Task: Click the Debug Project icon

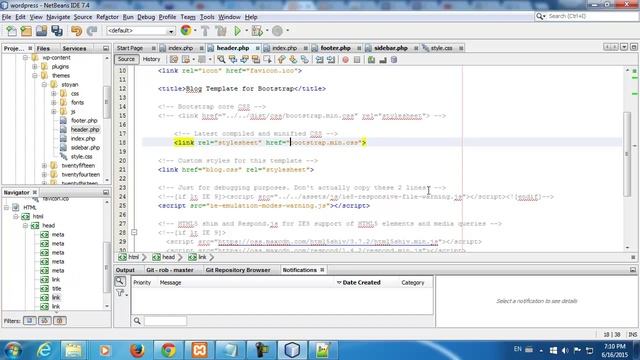Action: 257,31
